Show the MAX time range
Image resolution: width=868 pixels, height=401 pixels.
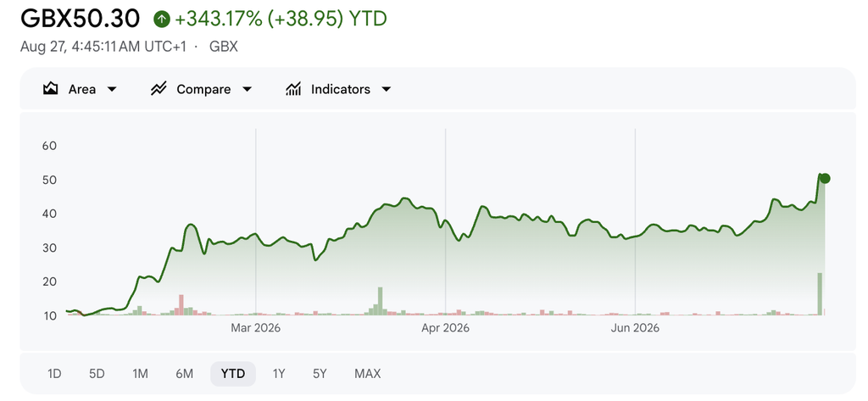click(x=368, y=374)
